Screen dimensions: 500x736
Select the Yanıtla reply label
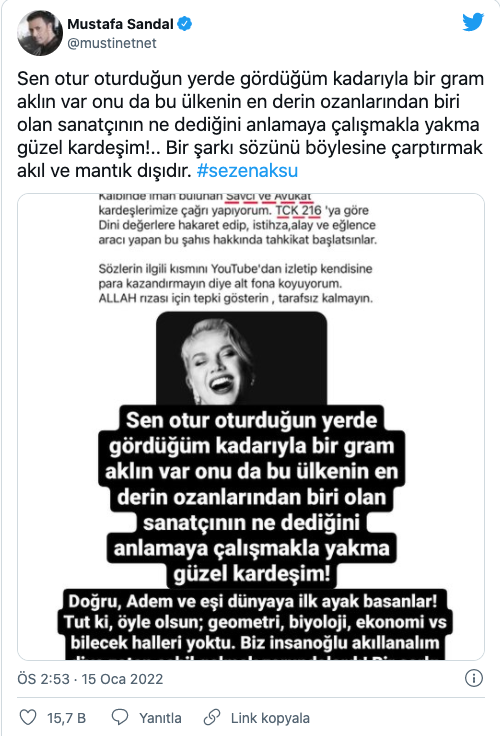click(160, 718)
